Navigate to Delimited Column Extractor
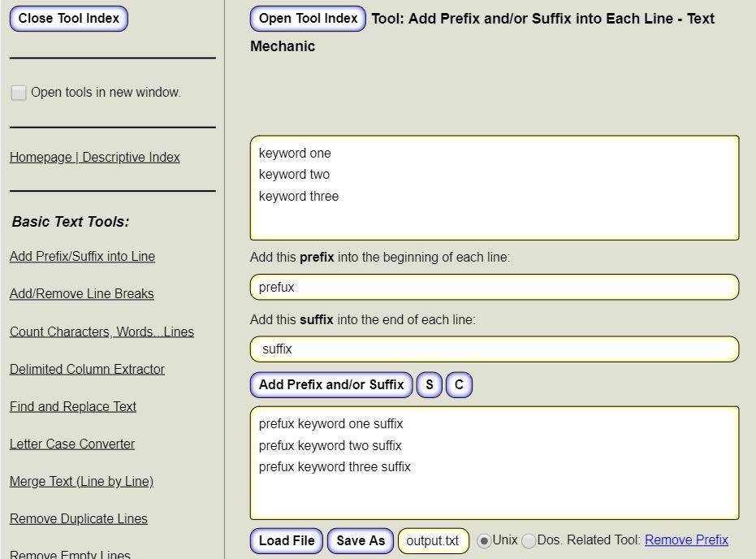The height and width of the screenshot is (559, 756). point(87,369)
